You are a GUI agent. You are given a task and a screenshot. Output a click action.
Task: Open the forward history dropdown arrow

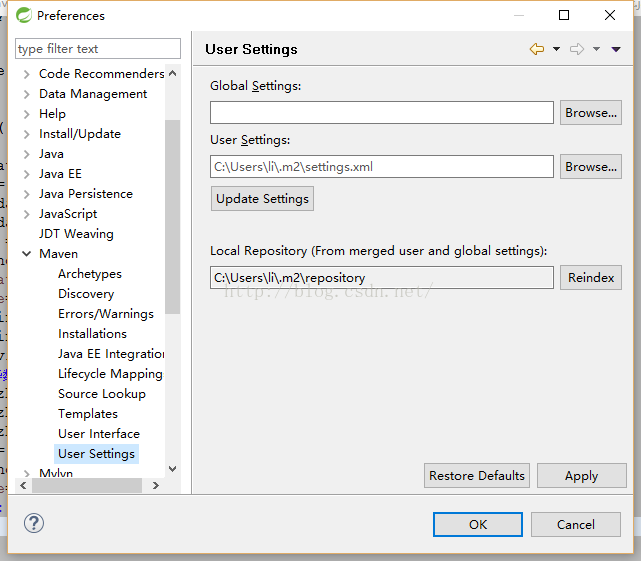pyautogui.click(x=596, y=49)
